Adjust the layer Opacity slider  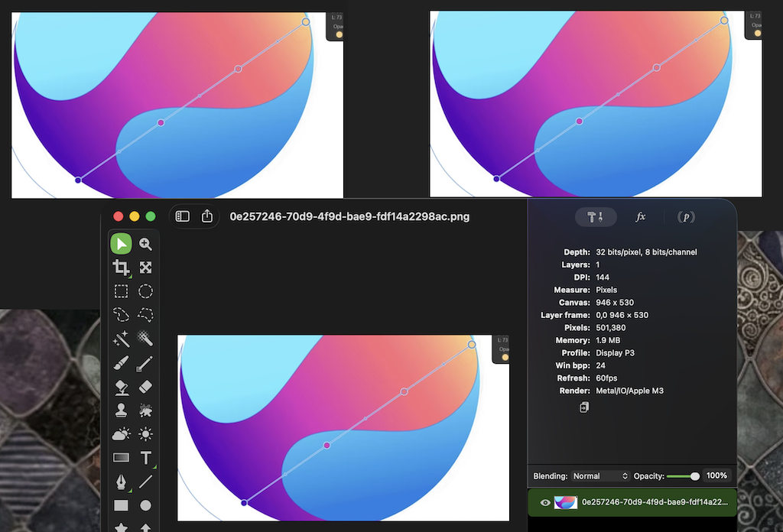point(683,476)
